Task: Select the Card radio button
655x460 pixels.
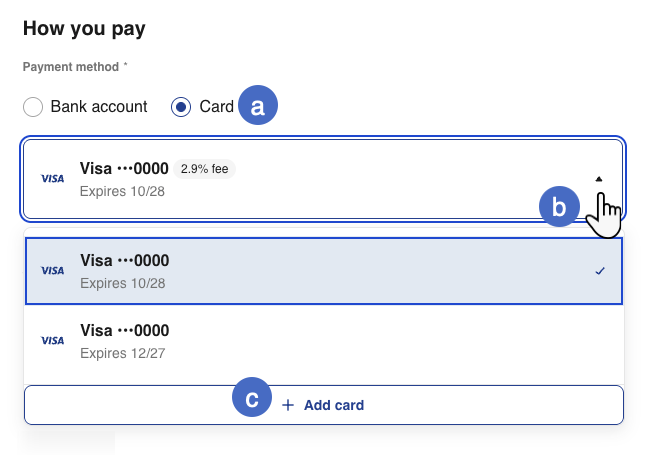Action: (181, 107)
